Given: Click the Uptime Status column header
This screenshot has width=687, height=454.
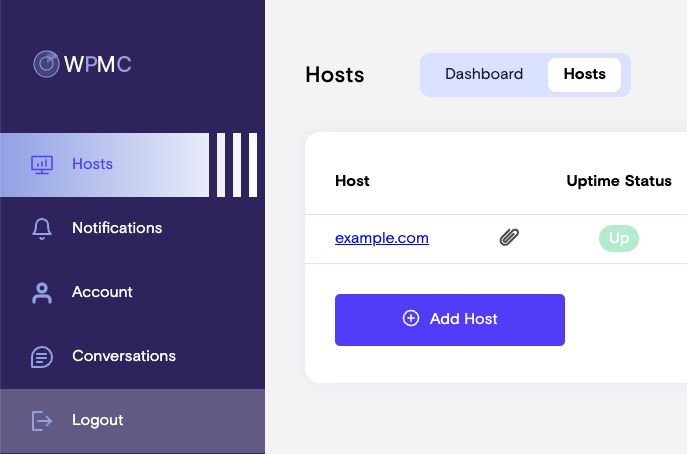Looking at the screenshot, I should (619, 181).
